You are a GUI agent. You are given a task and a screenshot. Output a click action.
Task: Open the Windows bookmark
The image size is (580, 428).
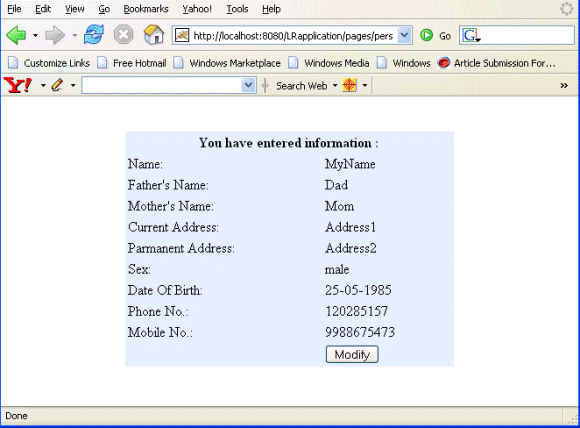[x=403, y=63]
